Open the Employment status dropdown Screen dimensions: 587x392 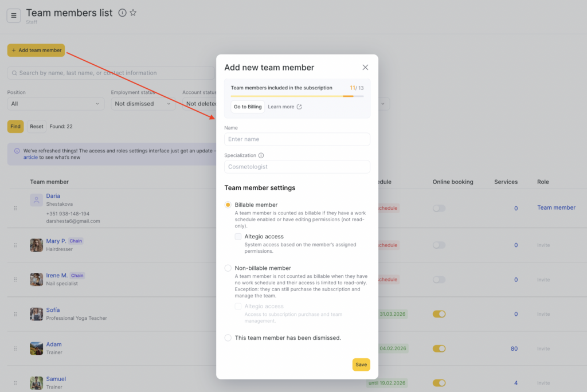coord(143,104)
